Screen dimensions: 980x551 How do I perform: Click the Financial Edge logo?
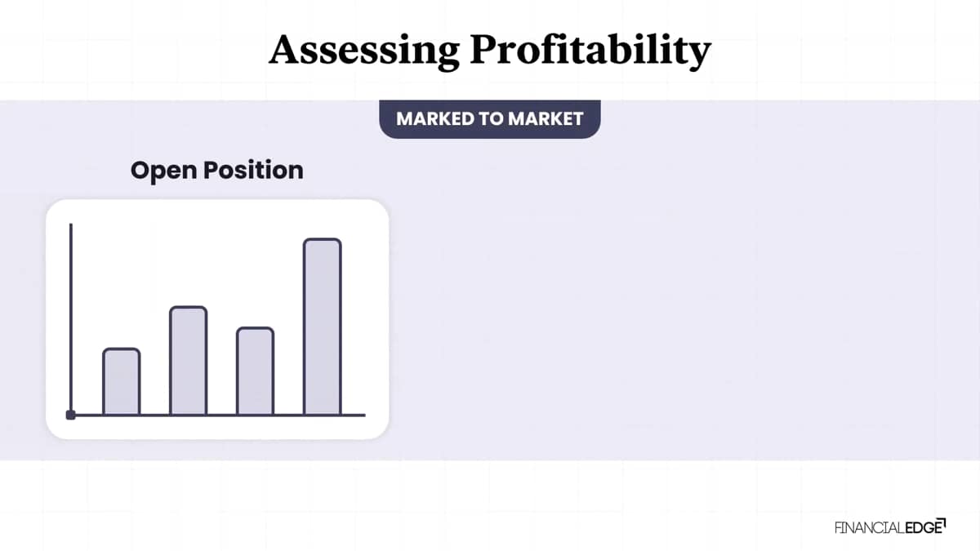890,527
